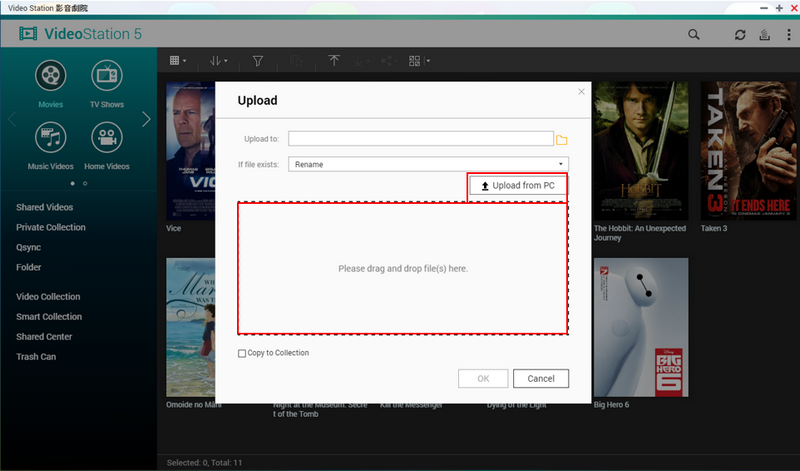Open the multi-select mode dropdown
The height and width of the screenshot is (471, 800).
pyautogui.click(x=419, y=61)
